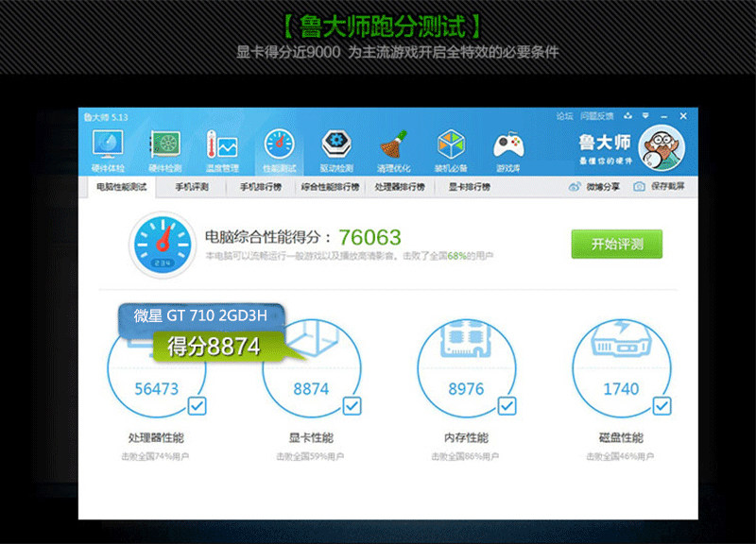Click the memory score 8976
This screenshot has height=544, width=756.
[466, 389]
